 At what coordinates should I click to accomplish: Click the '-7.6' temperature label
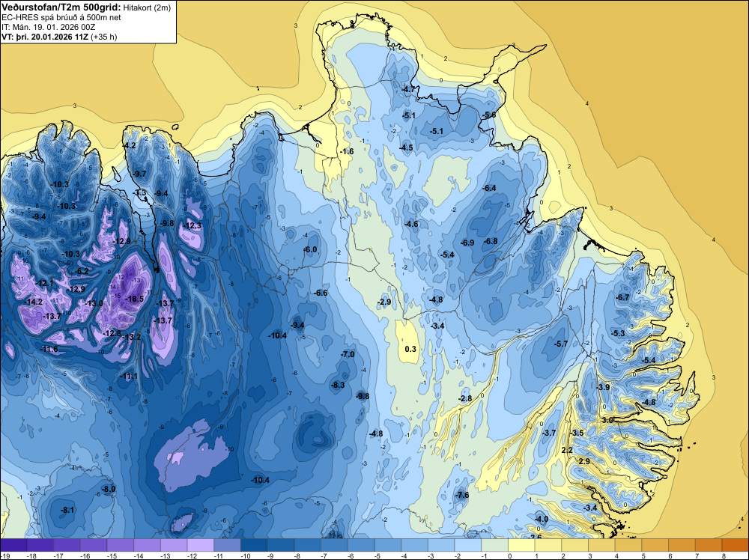462,495
